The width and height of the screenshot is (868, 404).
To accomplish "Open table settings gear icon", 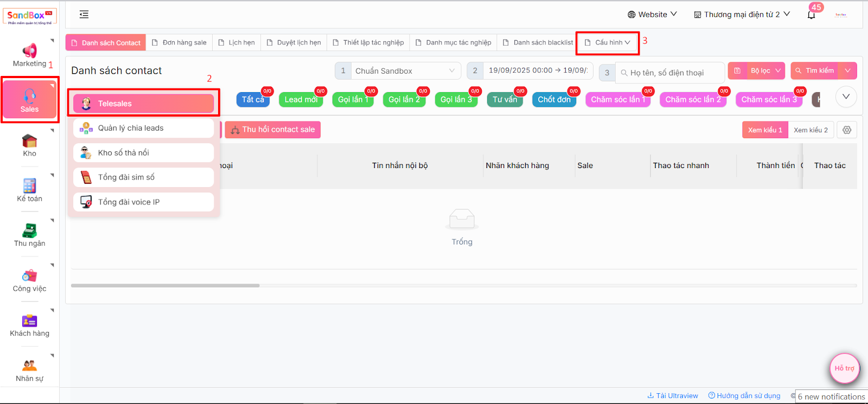I will point(847,130).
